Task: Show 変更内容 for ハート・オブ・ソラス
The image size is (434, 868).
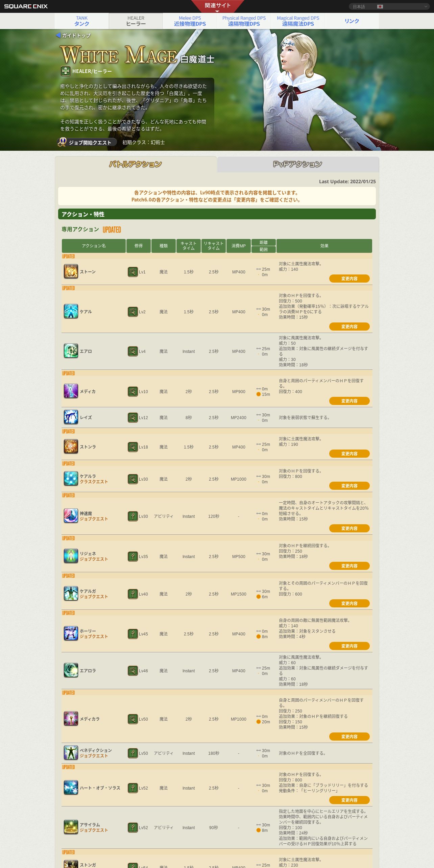Action: coord(349,800)
